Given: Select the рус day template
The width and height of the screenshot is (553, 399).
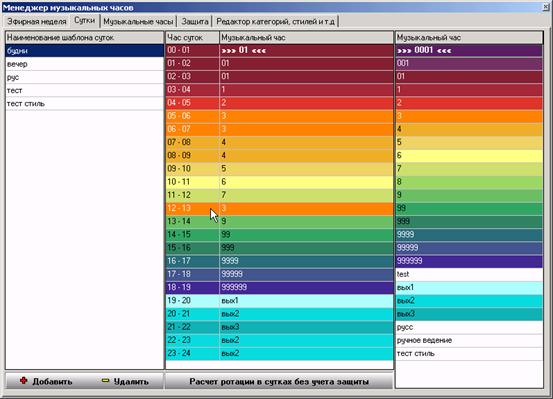Looking at the screenshot, I should pyautogui.click(x=85, y=77).
